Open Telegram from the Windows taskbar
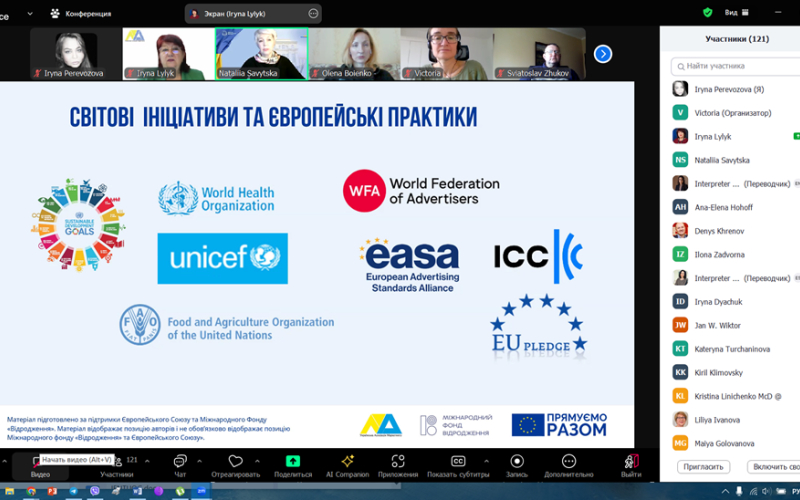 tap(73, 491)
